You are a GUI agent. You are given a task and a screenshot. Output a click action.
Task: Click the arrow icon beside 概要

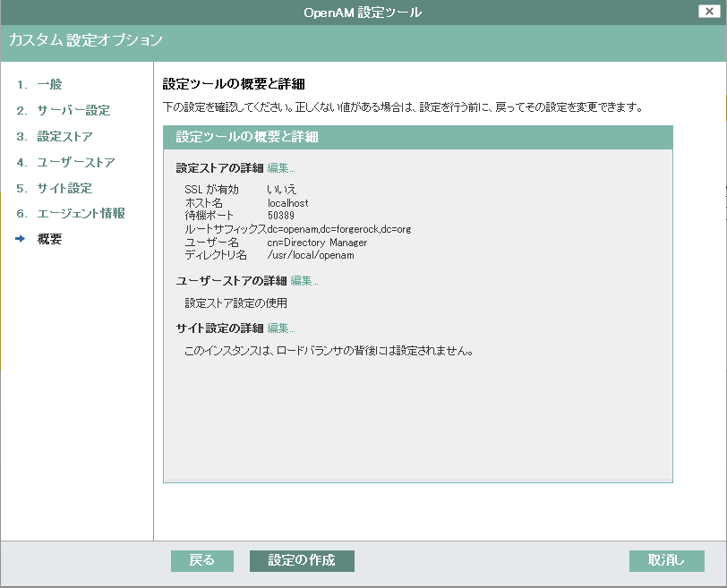click(x=21, y=240)
